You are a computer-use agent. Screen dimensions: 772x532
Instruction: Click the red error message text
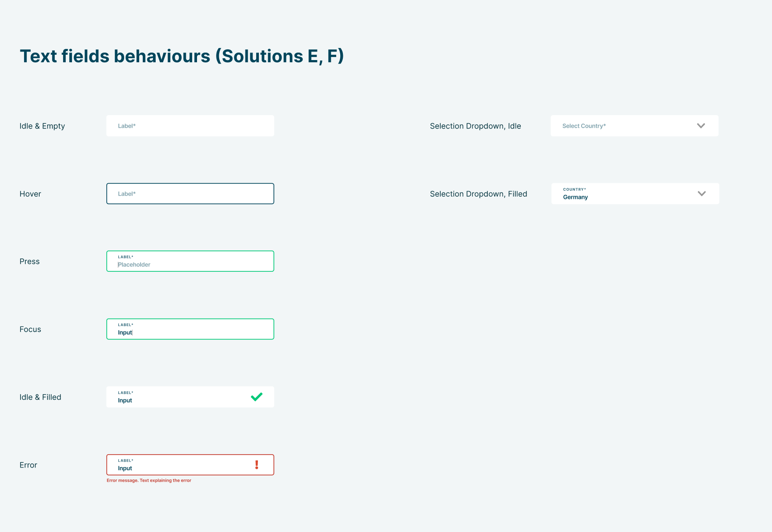pyautogui.click(x=149, y=480)
